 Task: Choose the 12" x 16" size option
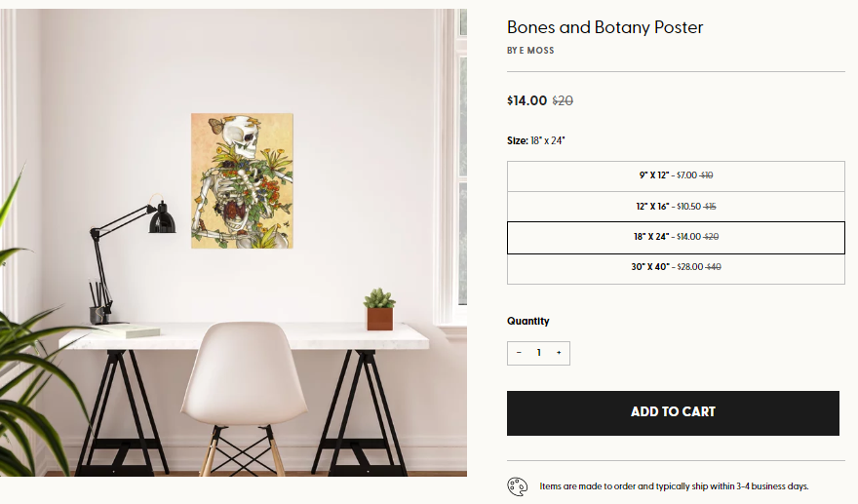(676, 207)
